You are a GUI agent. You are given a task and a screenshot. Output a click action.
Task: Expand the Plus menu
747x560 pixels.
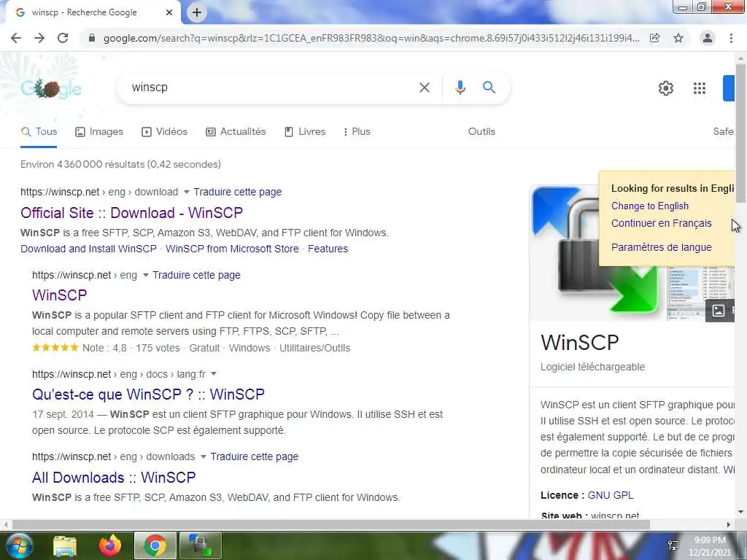pos(357,132)
